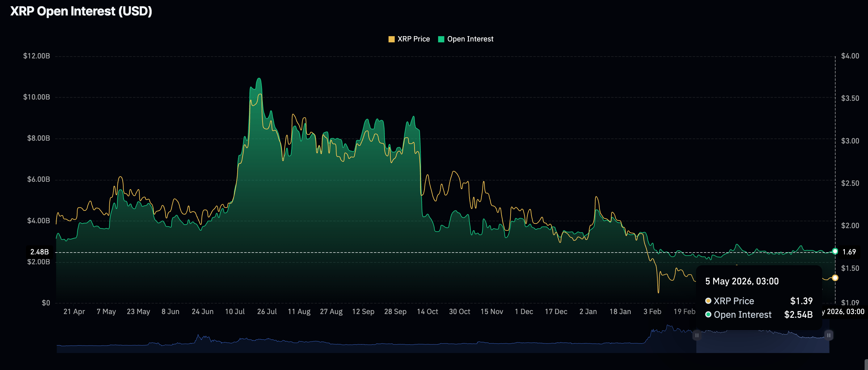Viewport: 868px width, 370px height.
Task: Click the $3.50 right axis label
Action: [850, 98]
